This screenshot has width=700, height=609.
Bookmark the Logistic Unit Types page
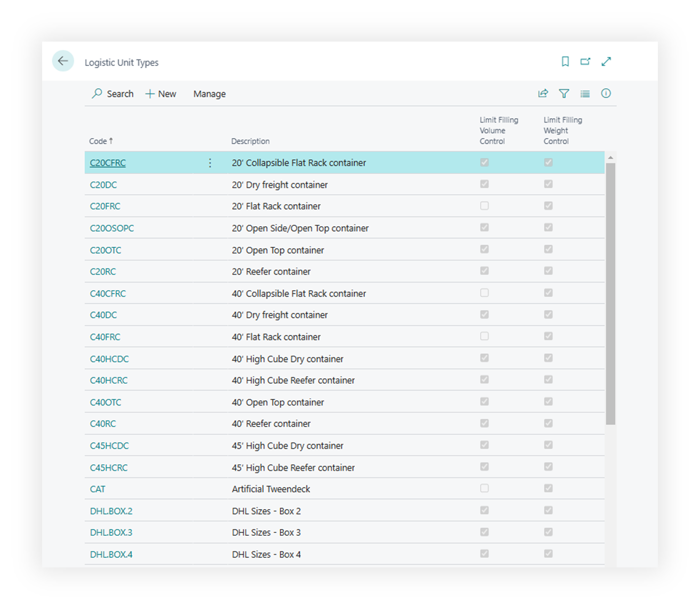(x=565, y=62)
